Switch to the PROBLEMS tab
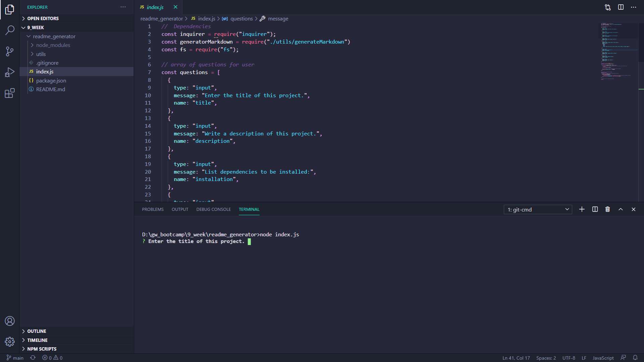644x362 pixels. tap(153, 209)
